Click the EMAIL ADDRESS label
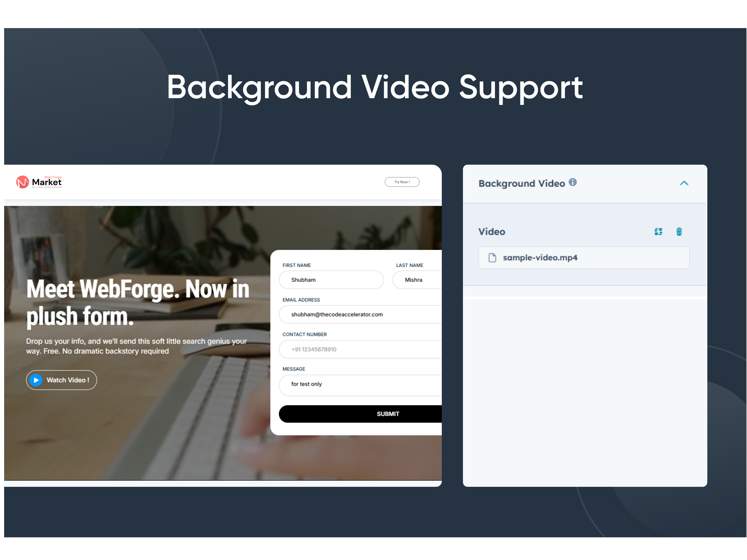Image resolution: width=747 pixels, height=560 pixels. (301, 300)
